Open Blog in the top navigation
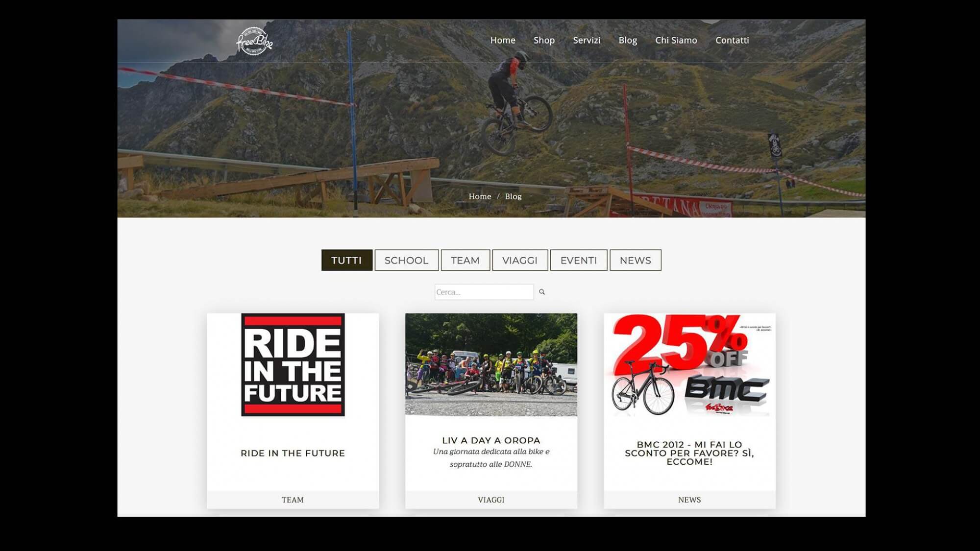 point(628,40)
